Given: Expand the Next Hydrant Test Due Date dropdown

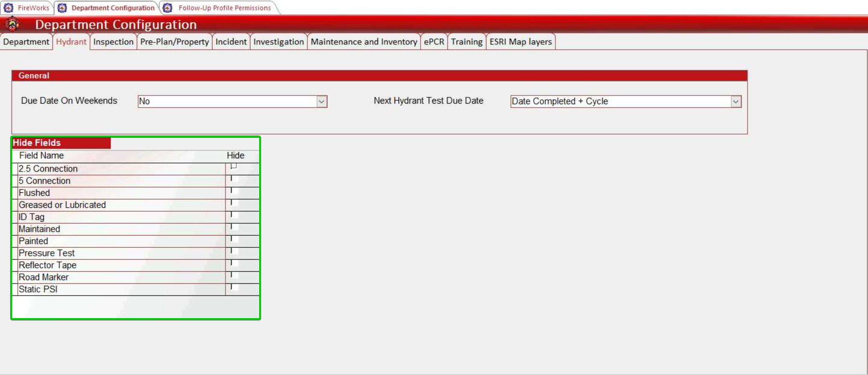Looking at the screenshot, I should click(735, 101).
